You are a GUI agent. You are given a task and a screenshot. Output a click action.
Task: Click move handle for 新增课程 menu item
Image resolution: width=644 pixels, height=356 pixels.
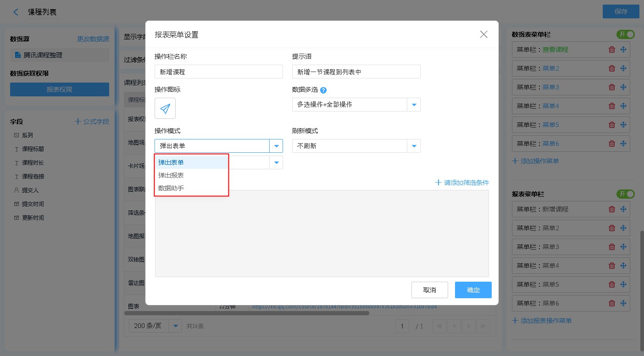coord(623,209)
